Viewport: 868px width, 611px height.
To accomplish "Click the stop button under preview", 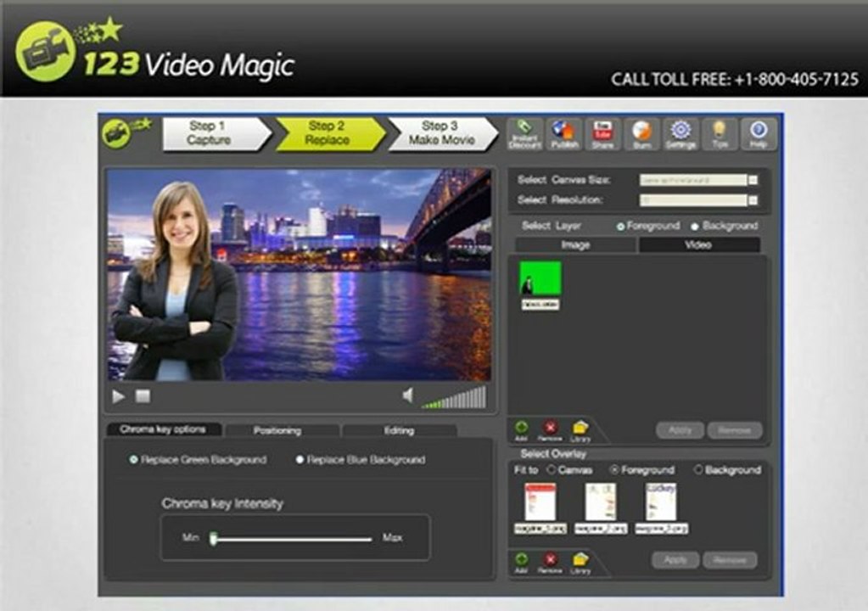I will 143,396.
